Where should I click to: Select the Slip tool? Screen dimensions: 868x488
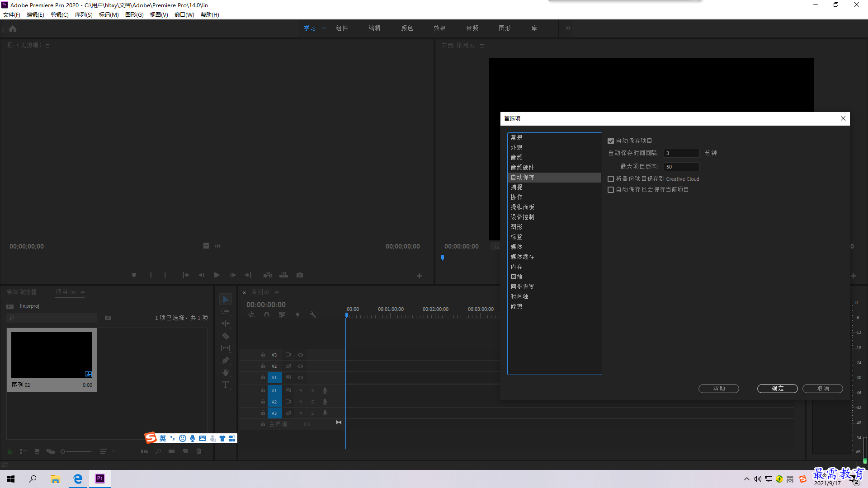click(226, 348)
